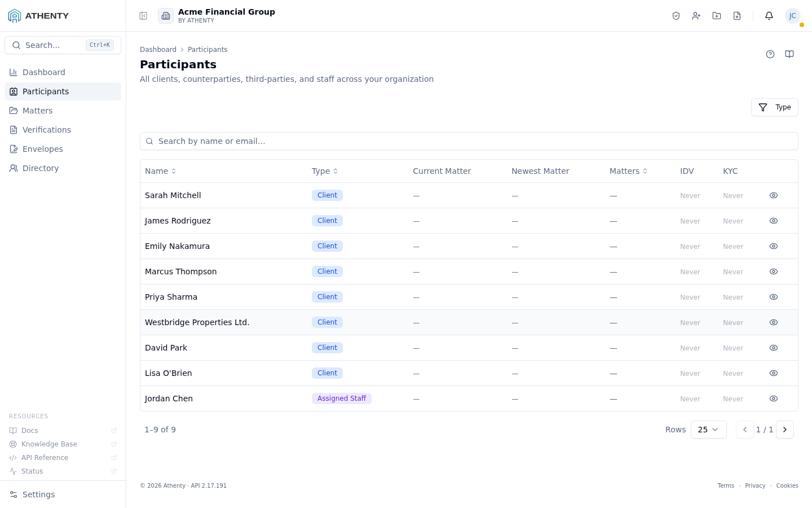
Task: Go to Dashboard in sidebar
Action: point(63,72)
